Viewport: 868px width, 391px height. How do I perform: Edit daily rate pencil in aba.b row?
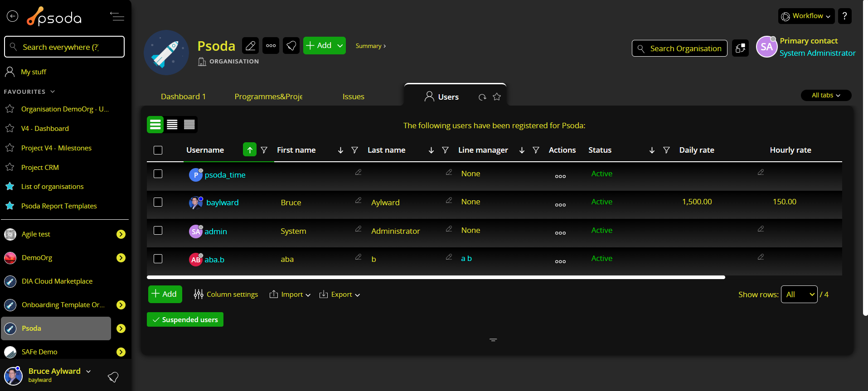tap(761, 257)
